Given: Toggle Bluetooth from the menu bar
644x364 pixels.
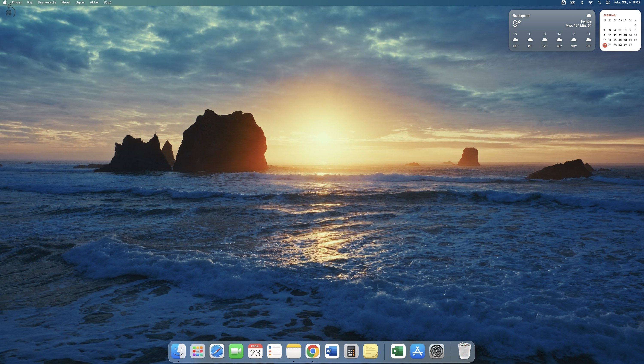Looking at the screenshot, I should pos(582,2).
